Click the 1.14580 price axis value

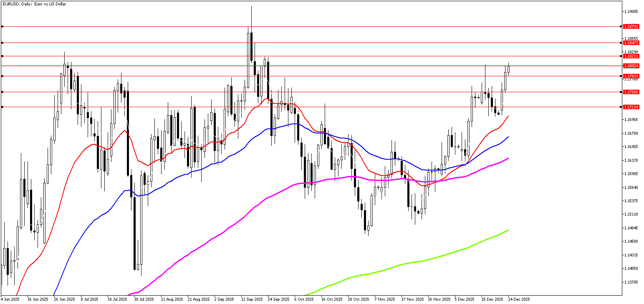[631, 241]
